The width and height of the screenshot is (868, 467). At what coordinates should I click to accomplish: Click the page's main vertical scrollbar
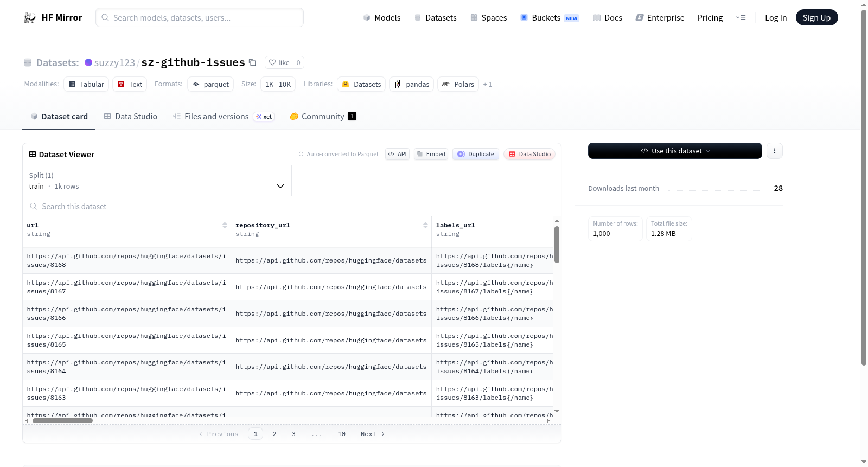click(x=864, y=188)
